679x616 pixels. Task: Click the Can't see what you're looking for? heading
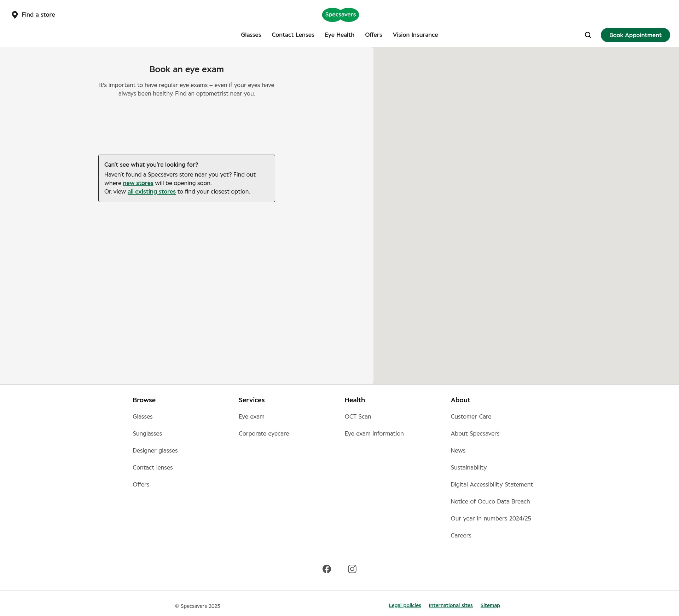[x=151, y=165]
